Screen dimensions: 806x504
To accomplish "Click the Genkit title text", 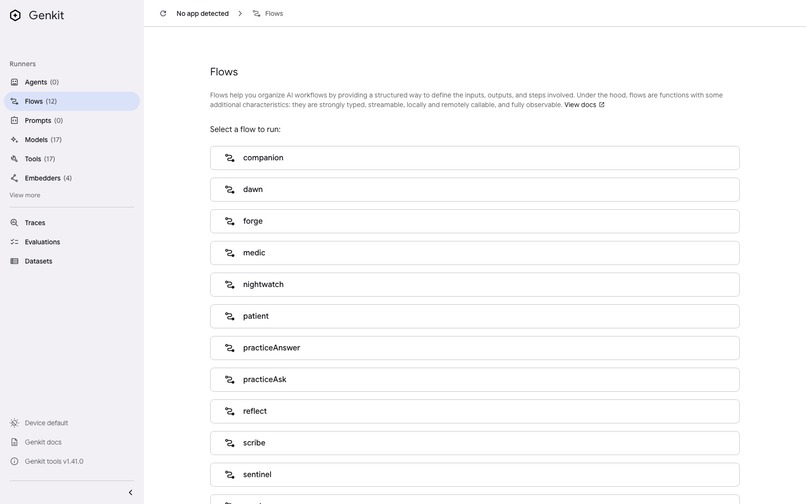I will point(46,15).
